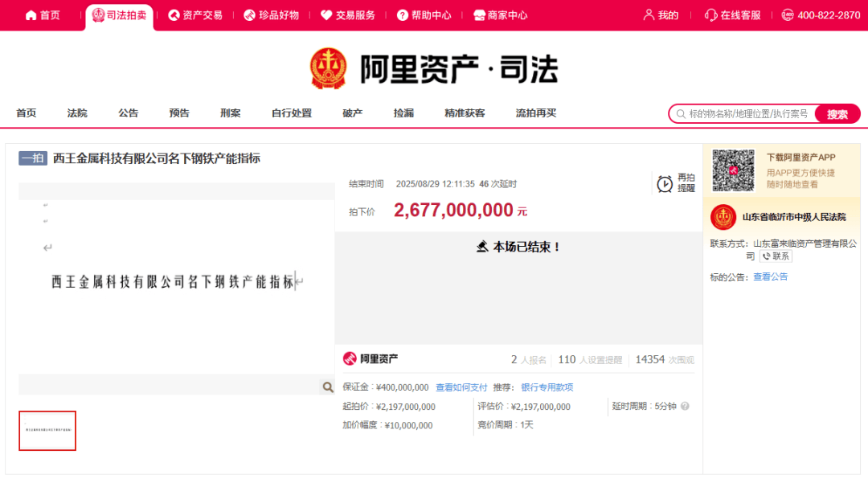Click the QR code for the 阿里资产 APP
The image size is (868, 479).
[x=732, y=170]
